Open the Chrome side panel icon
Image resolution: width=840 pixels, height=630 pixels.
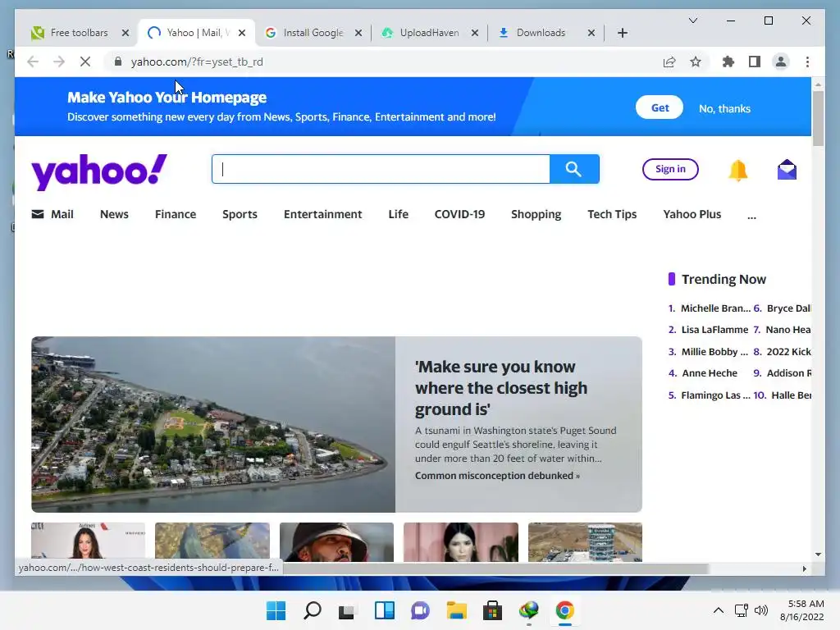[x=755, y=62]
